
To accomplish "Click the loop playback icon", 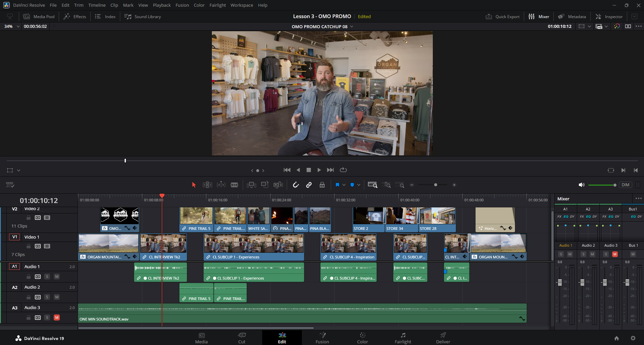I will click(343, 170).
